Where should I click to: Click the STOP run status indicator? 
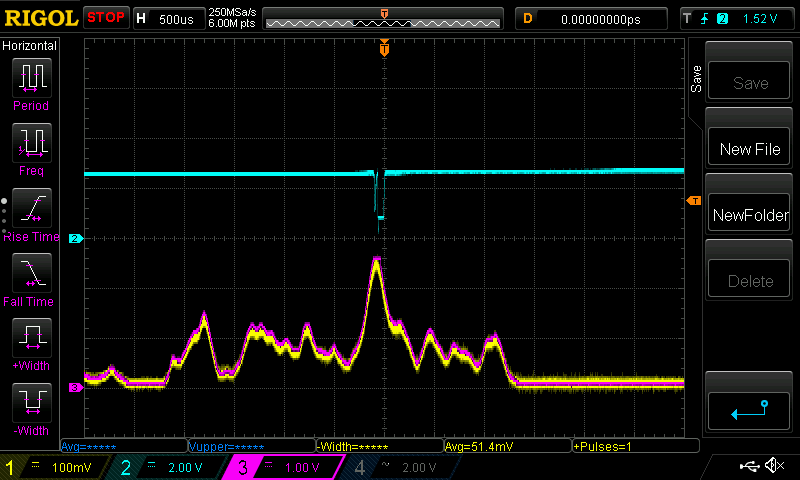(x=106, y=18)
